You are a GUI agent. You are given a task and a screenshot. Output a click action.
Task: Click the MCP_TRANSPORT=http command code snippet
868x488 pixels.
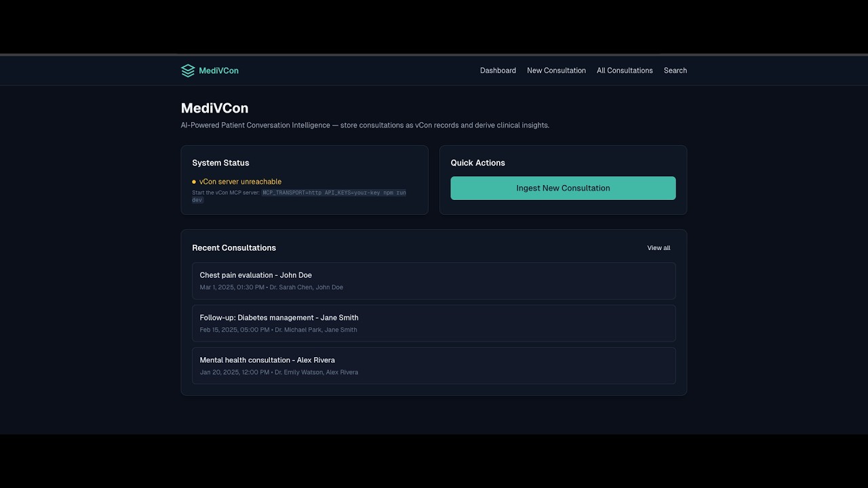299,196
